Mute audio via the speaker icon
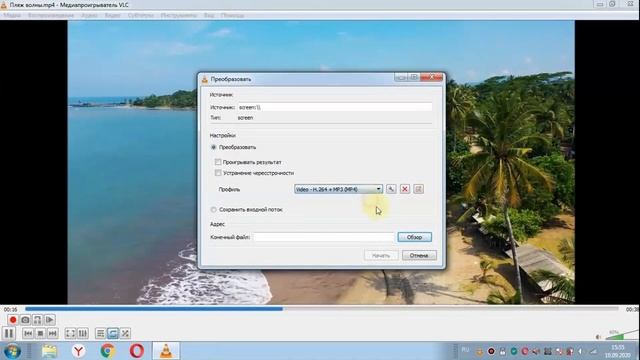This screenshot has width=640, height=360. tap(598, 337)
